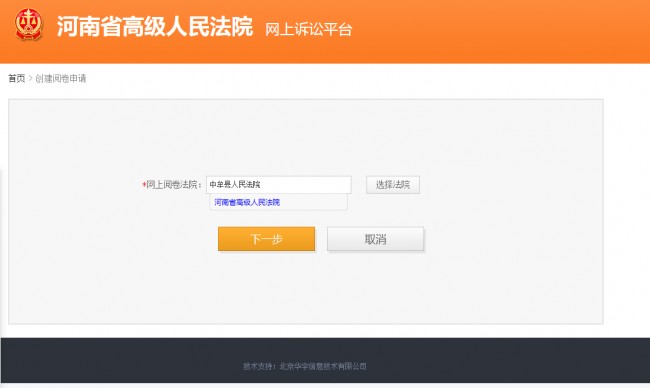Image resolution: width=650 pixels, height=388 pixels.
Task: Click the 河南省高级人民法院 header title
Action: [155, 27]
